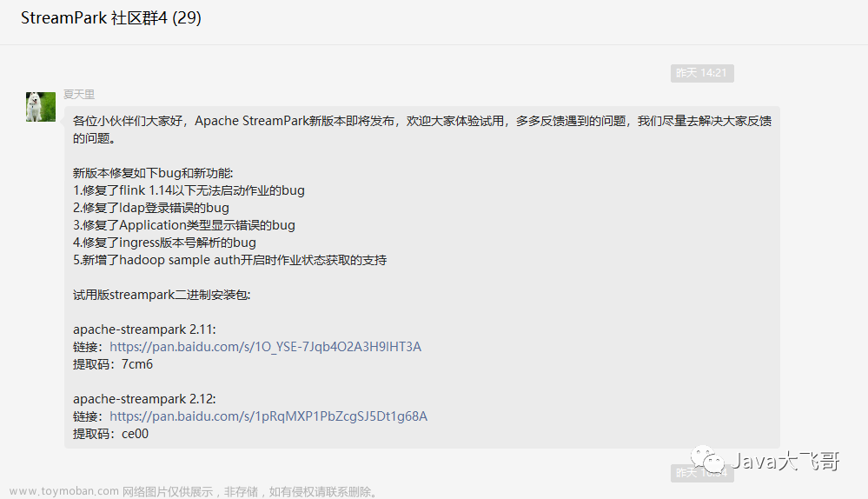Click the line apache-streampark 2.11:
This screenshot has width=868, height=499.
[144, 329]
